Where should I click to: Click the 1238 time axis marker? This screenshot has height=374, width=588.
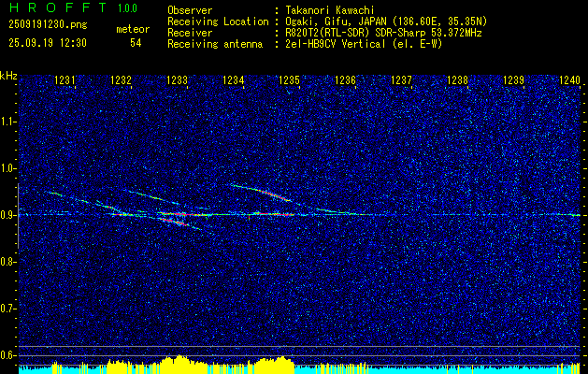coord(457,79)
